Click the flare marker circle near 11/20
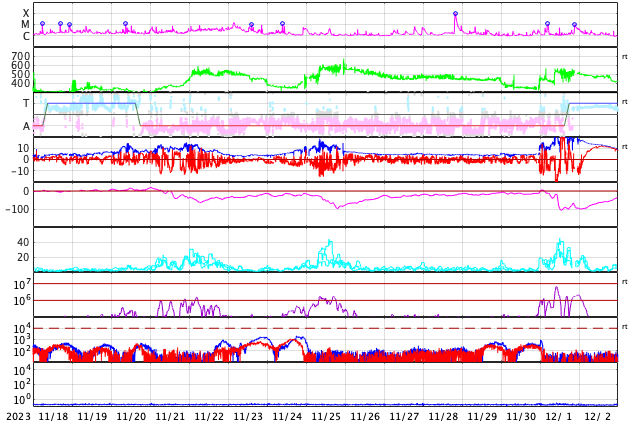Image resolution: width=634 pixels, height=424 pixels. [125, 23]
